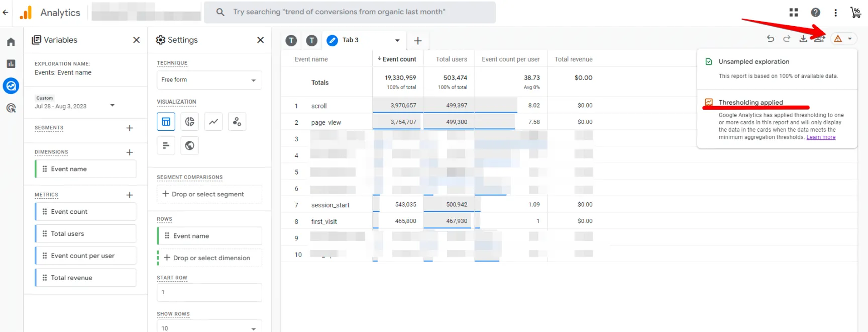868x332 pixels.
Task: Select the Event count per user metric
Action: (85, 256)
